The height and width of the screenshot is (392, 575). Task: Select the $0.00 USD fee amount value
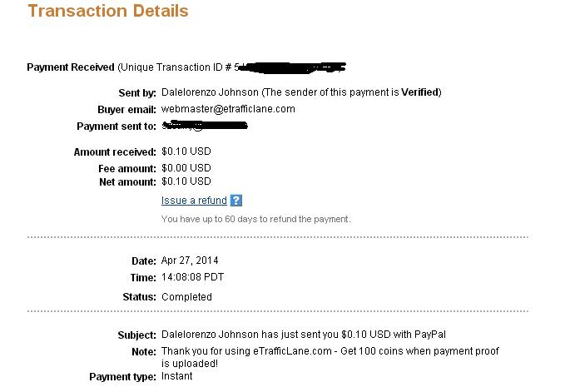(x=186, y=168)
